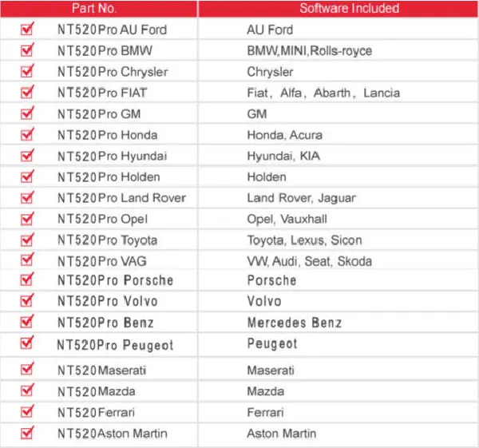Image resolution: width=479 pixels, height=448 pixels.
Task: Click the BMW, MINI, Rolls-royce software entry
Action: (x=310, y=51)
